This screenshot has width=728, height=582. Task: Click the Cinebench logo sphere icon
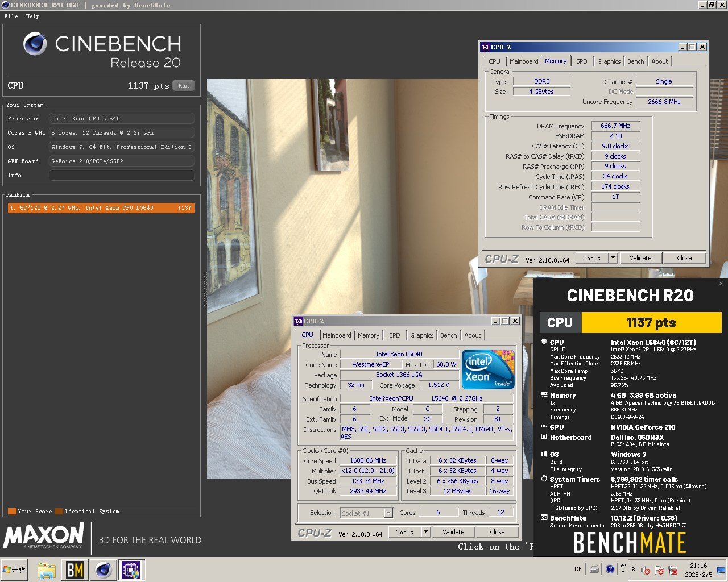pyautogui.click(x=35, y=44)
